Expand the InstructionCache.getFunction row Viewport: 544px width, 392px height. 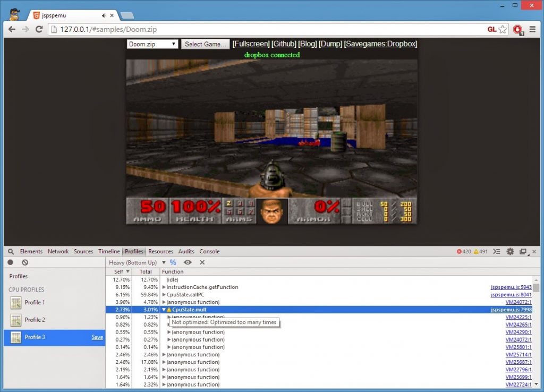(164, 287)
